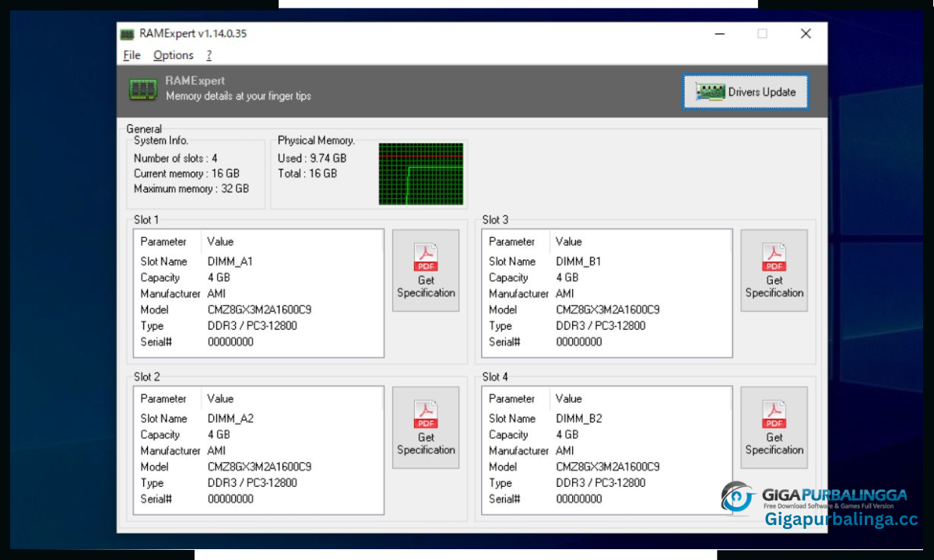Close the RAMExpert window

(806, 33)
